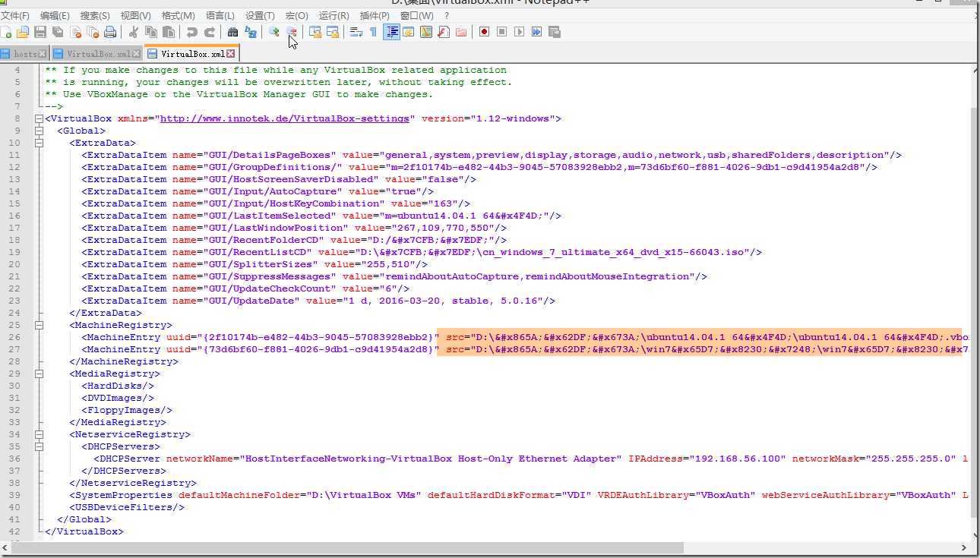Click the horizontal scrollbar thumb
This screenshot has height=558, width=980.
(347, 547)
